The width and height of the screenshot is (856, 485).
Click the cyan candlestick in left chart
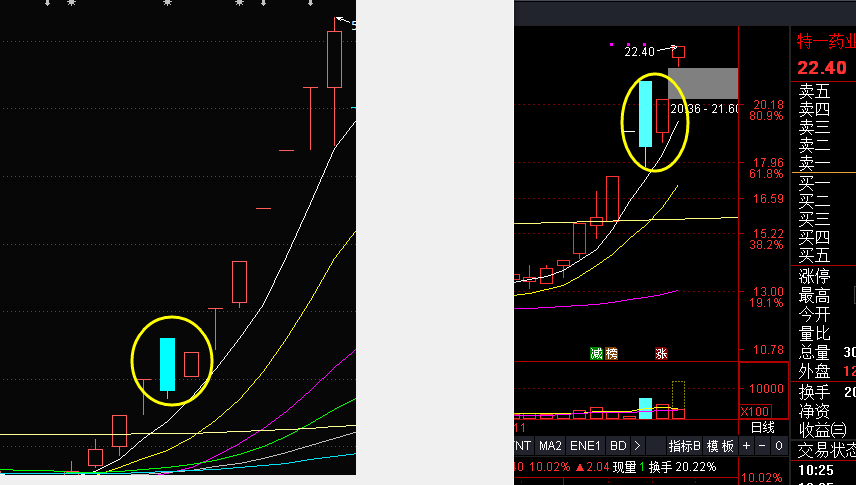(x=167, y=364)
